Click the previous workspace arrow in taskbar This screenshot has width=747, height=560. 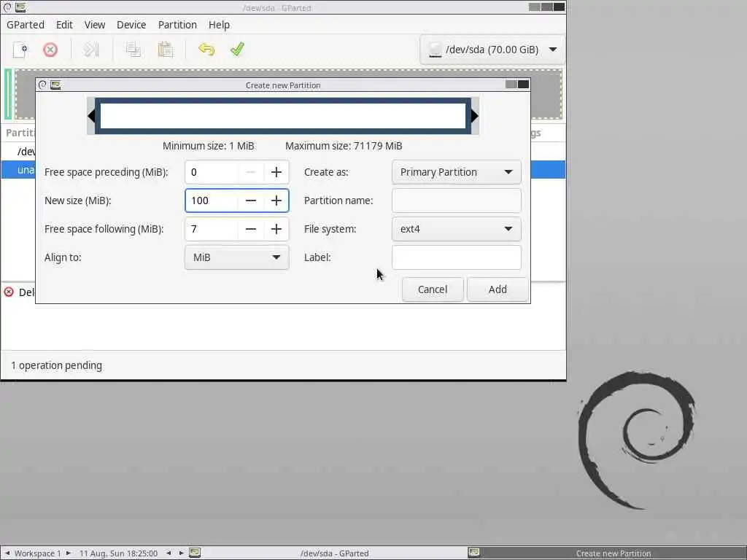[x=7, y=553]
